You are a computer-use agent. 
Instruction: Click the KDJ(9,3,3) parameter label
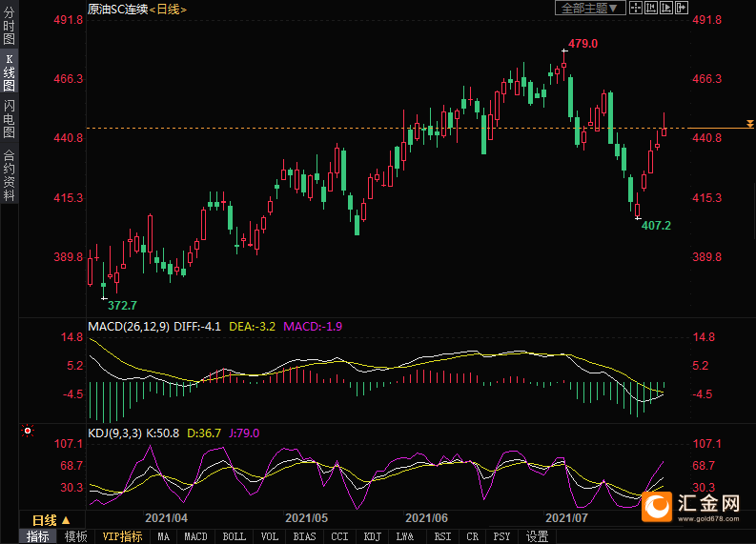[x=114, y=433]
